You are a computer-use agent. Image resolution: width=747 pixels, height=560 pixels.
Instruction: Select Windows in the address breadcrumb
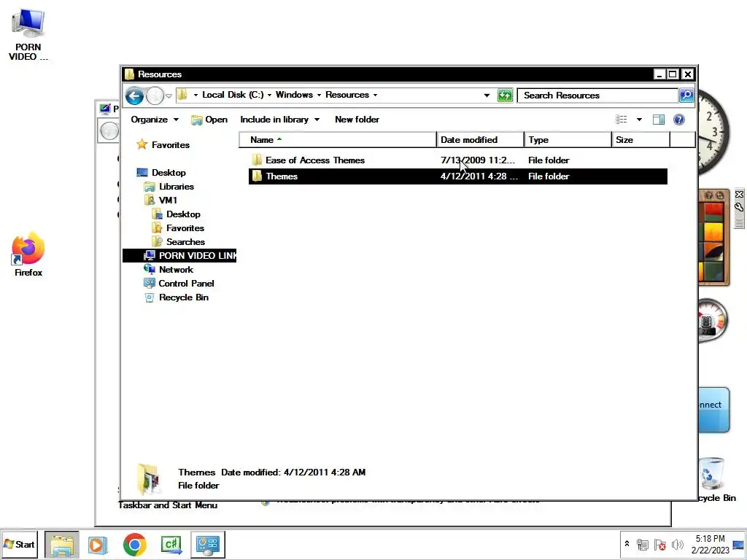click(294, 95)
